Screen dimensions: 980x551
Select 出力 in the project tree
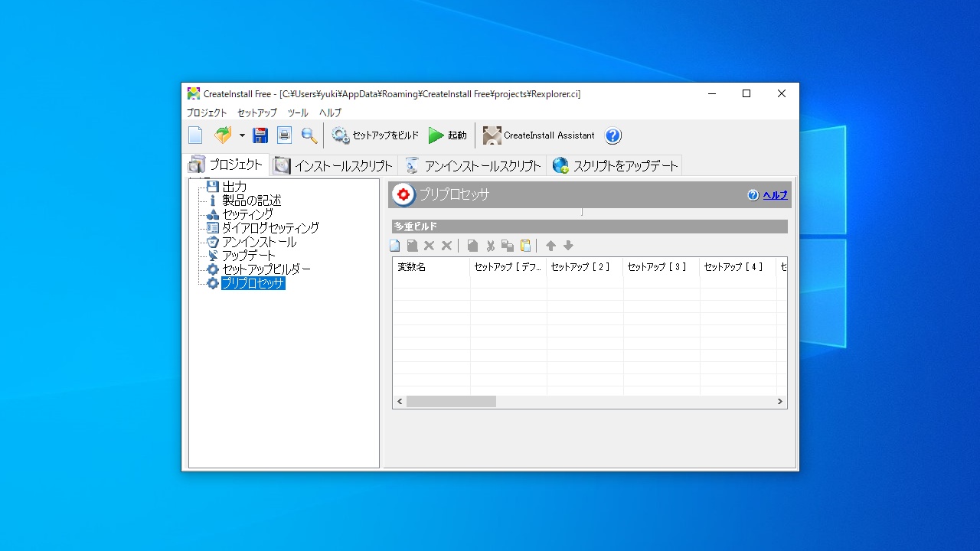[234, 187]
